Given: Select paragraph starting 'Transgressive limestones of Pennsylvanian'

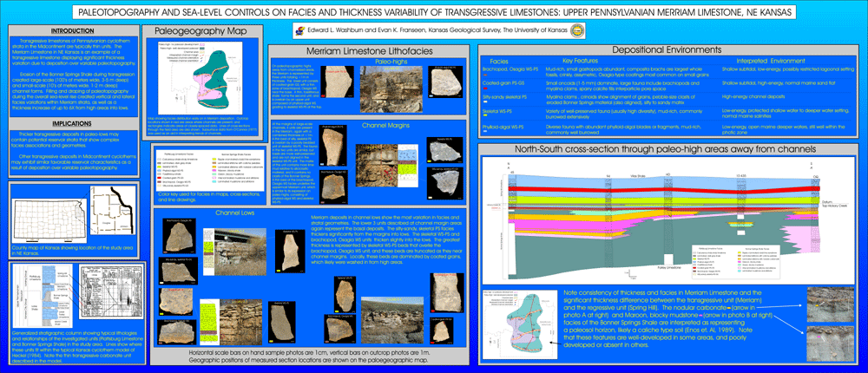Looking at the screenshot, I should (x=72, y=53).
